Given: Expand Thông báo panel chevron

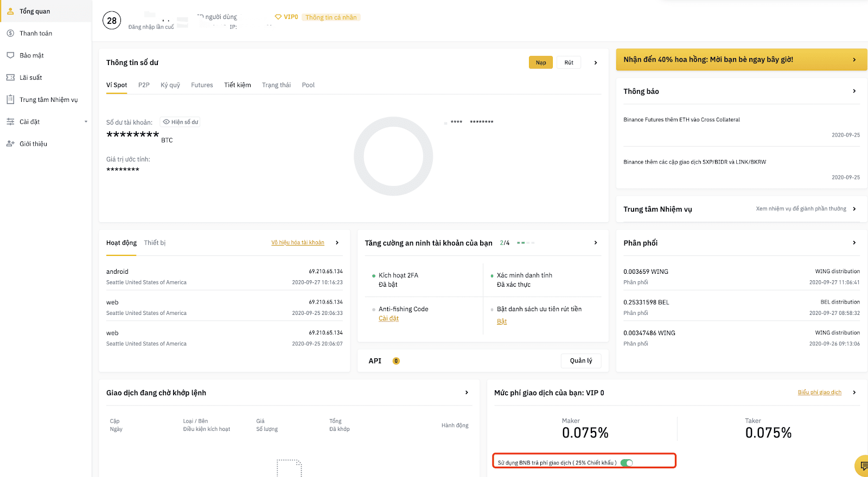Looking at the screenshot, I should pyautogui.click(x=854, y=91).
